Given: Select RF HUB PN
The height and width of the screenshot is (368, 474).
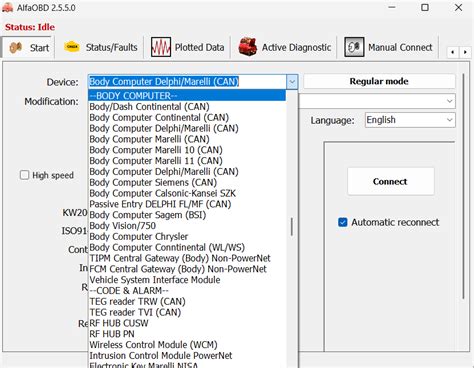Looking at the screenshot, I should point(187,334).
